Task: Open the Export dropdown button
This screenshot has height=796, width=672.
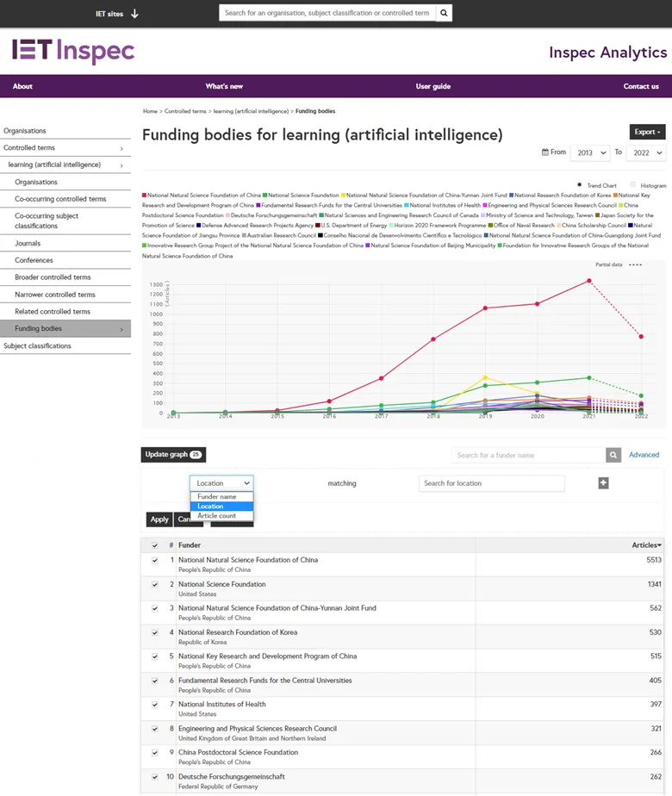Action: 647,132
